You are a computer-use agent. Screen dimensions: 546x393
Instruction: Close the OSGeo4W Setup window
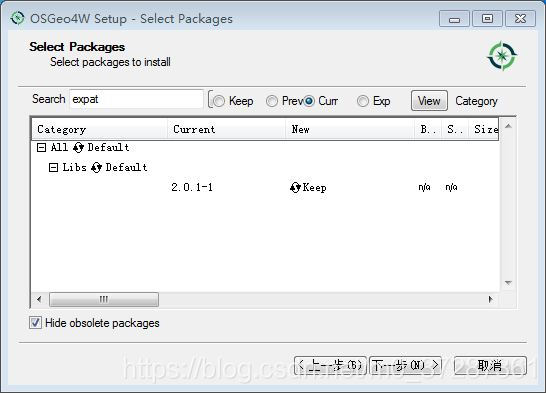coord(520,18)
